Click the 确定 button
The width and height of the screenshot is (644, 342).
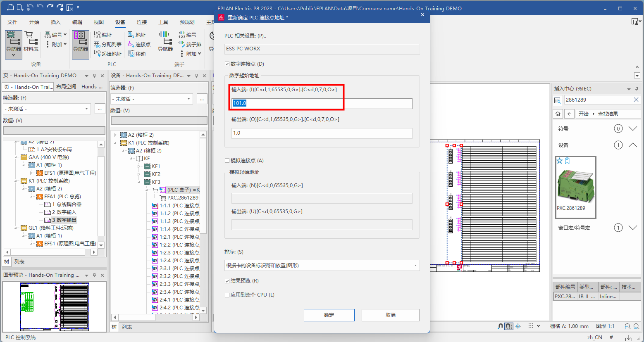click(329, 315)
